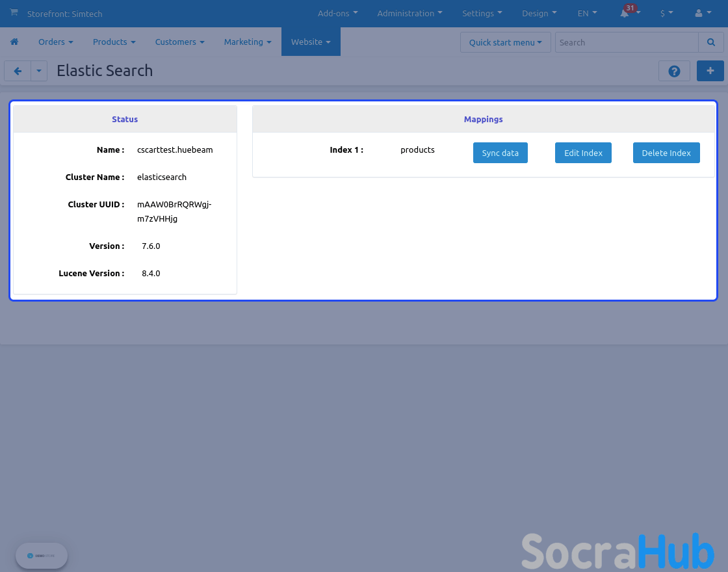
Task: Go back using the left arrow button
Action: tap(18, 71)
